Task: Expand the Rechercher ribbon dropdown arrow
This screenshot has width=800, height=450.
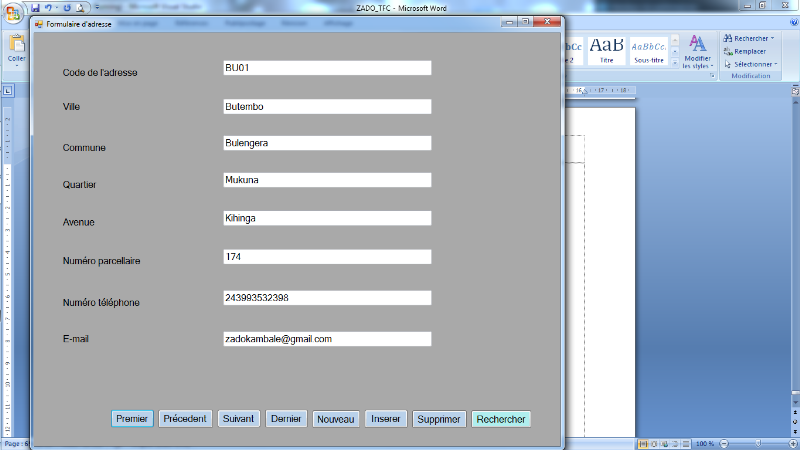Action: (x=772, y=38)
